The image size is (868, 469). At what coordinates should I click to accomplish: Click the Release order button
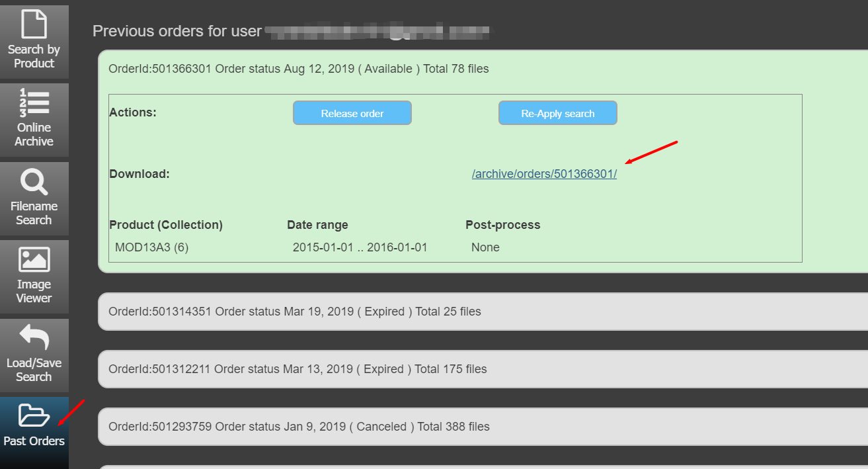click(352, 113)
